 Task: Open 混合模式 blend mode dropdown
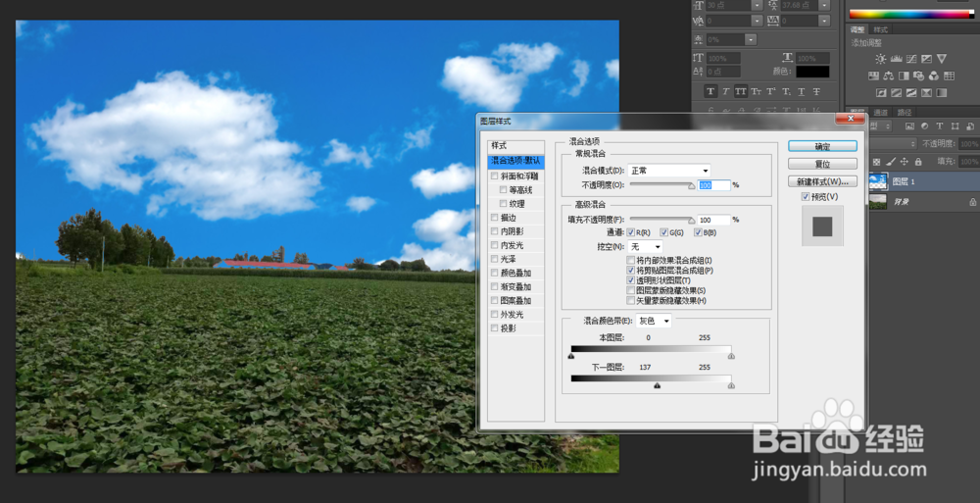pos(668,171)
